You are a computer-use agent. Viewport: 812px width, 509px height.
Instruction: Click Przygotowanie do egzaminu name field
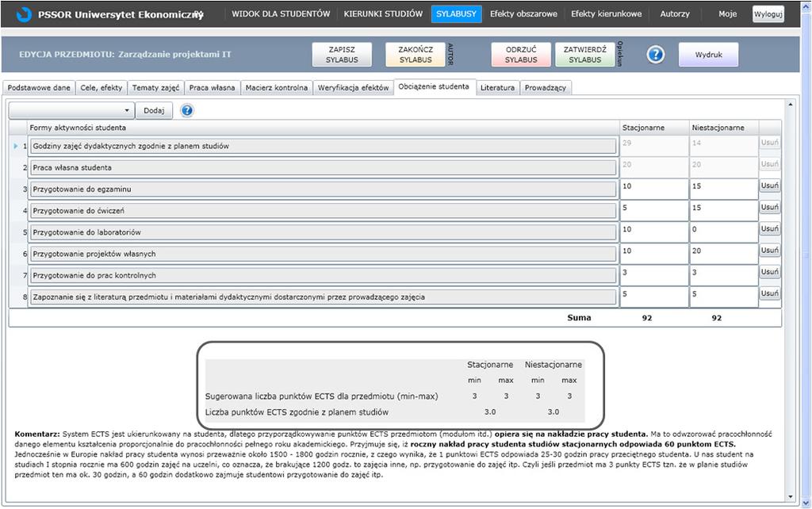[323, 189]
